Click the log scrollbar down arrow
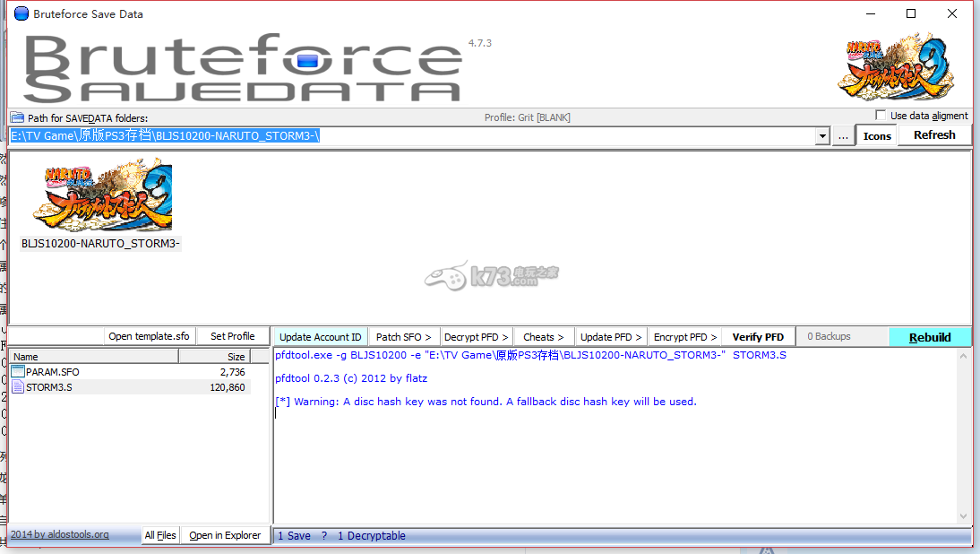The image size is (980, 554). 963,516
